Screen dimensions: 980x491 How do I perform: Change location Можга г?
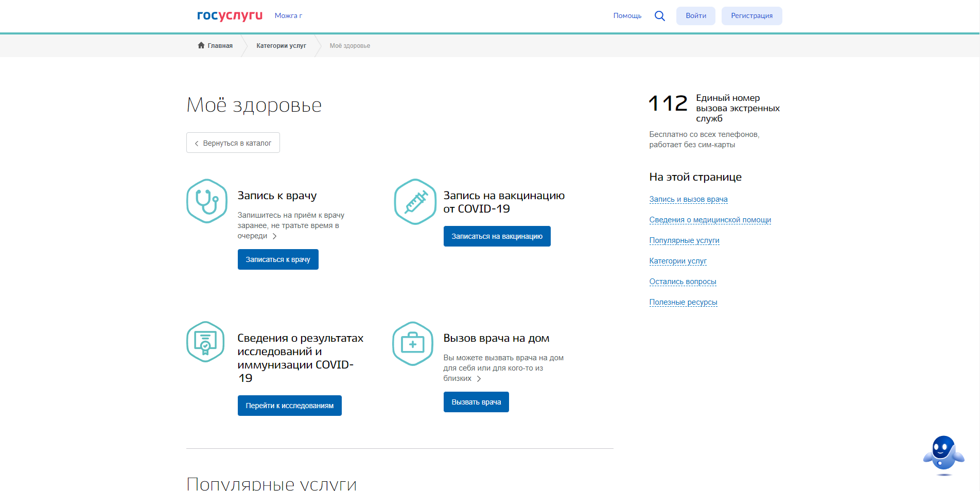(x=288, y=15)
